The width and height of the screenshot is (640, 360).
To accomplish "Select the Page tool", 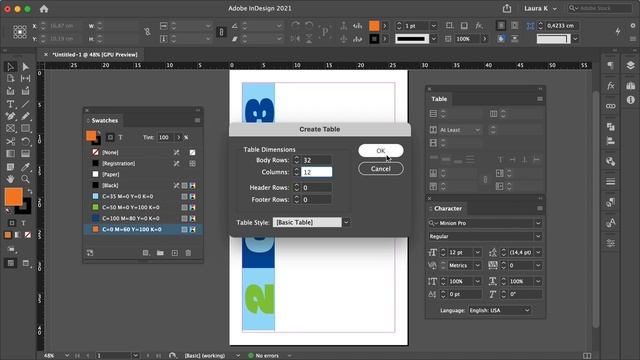I will click(x=11, y=78).
